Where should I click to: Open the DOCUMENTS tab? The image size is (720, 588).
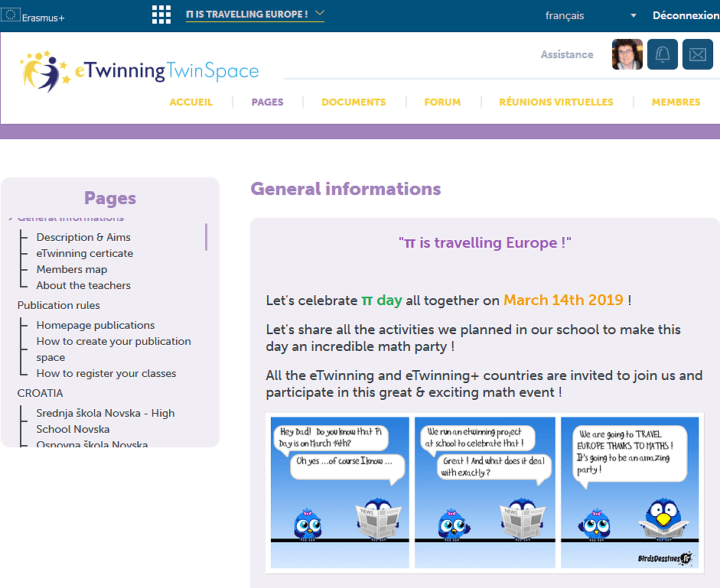[x=353, y=102]
